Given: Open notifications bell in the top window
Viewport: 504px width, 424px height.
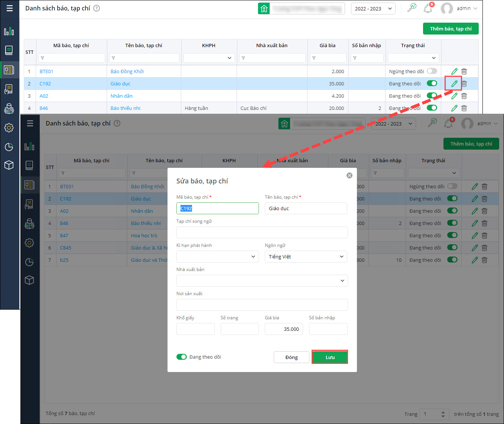Looking at the screenshot, I should click(x=428, y=8).
